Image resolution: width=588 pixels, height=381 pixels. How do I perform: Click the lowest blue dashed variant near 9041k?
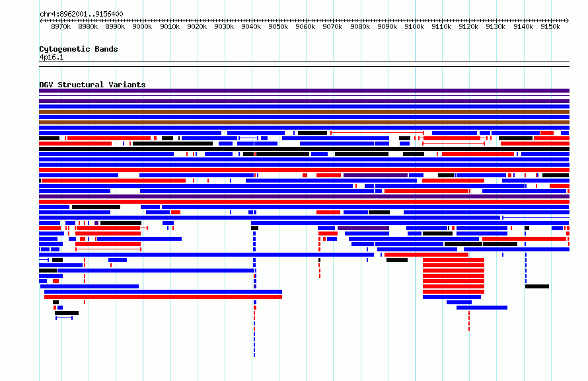pos(254,355)
